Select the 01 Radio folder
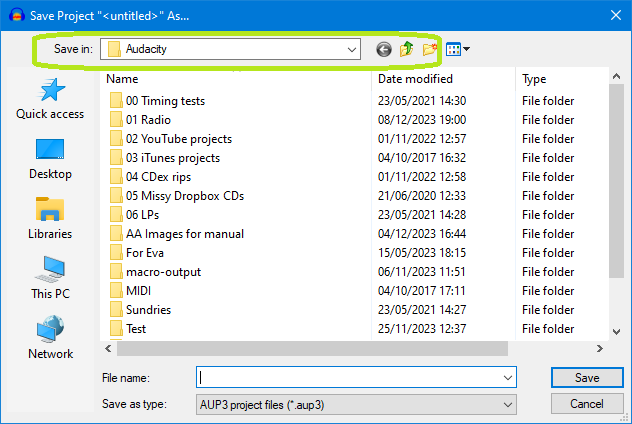Screen dimensions: 632x424 [148, 120]
